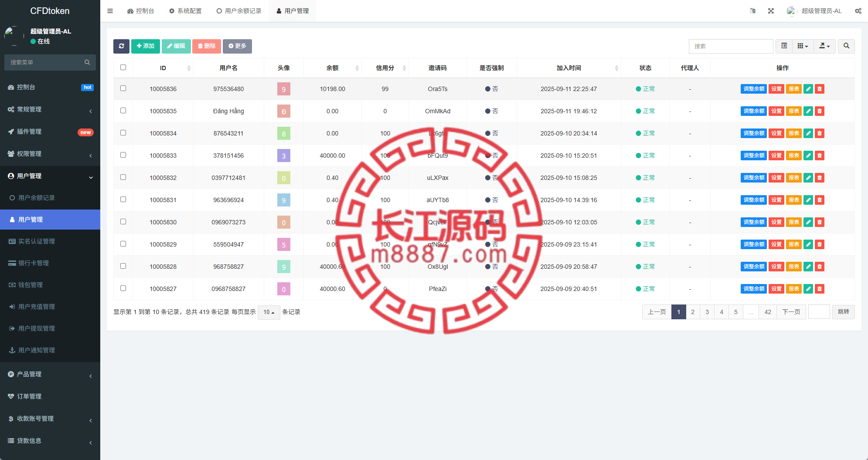Click the search icon in sidebar menu search
This screenshot has width=868, height=460.
coord(87,62)
